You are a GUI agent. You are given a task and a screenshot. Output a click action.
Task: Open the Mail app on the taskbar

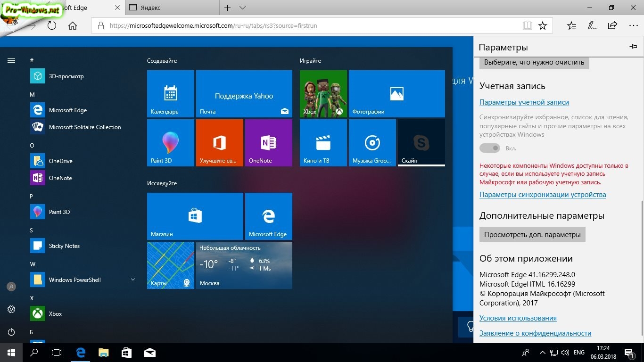pyautogui.click(x=150, y=353)
